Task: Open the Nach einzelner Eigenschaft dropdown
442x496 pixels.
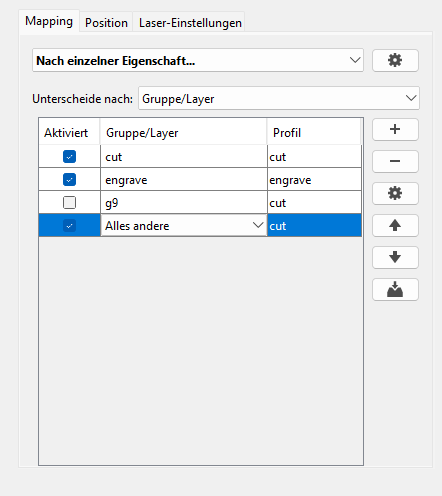Action: [198, 60]
